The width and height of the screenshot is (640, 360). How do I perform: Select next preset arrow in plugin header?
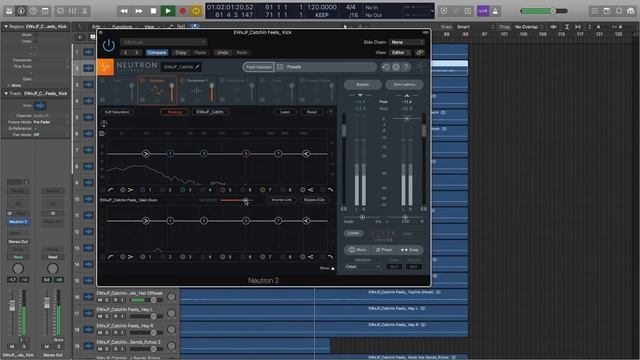coord(137,53)
